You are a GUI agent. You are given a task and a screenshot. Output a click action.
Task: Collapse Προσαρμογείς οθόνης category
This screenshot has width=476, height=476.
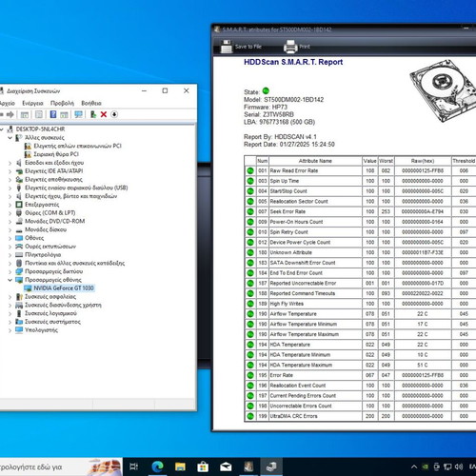tap(10, 280)
